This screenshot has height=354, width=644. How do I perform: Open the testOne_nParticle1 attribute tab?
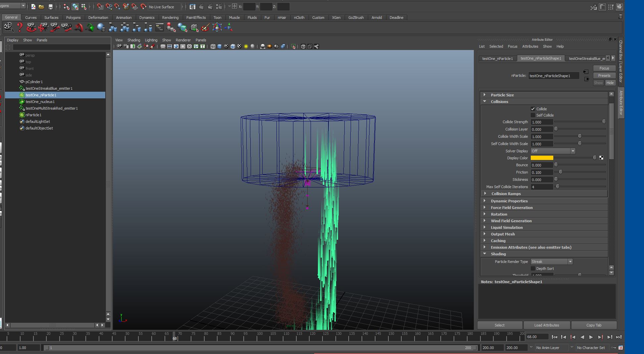(x=497, y=59)
